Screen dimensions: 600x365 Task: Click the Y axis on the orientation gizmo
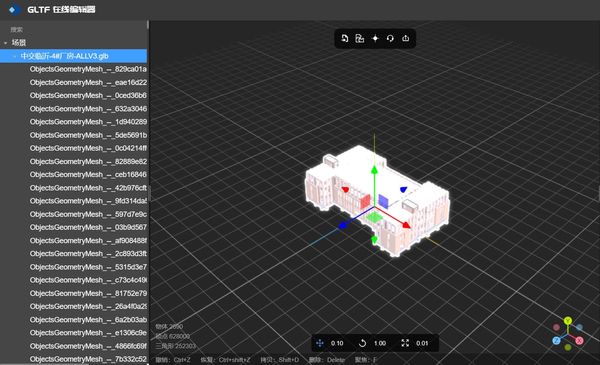[x=568, y=321]
